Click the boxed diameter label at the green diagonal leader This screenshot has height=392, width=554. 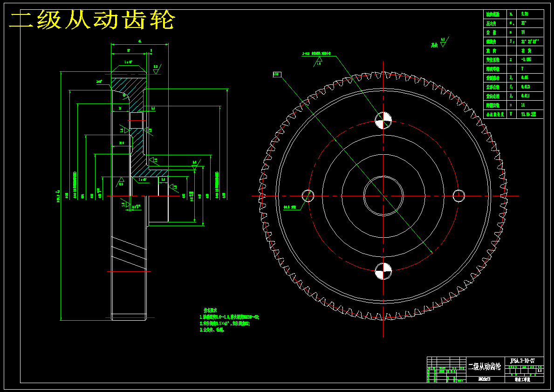click(277, 74)
